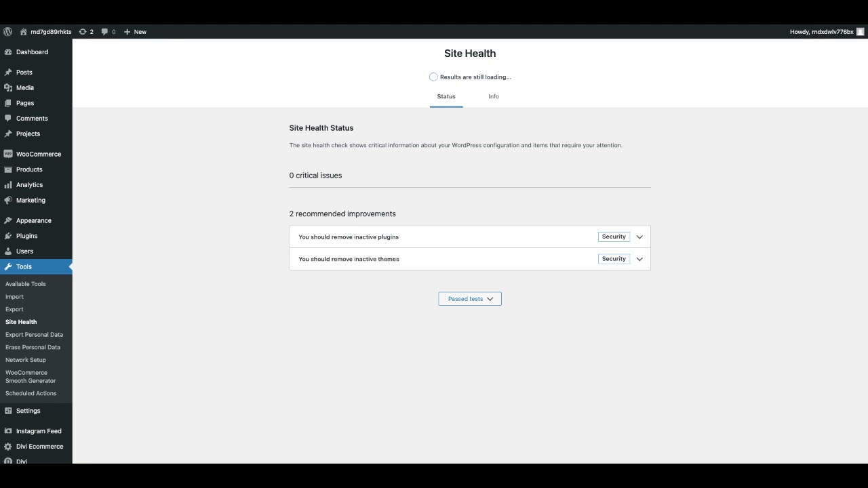Click the home icon beside the site name
Image resolution: width=868 pixels, height=488 pixels.
tap(24, 32)
